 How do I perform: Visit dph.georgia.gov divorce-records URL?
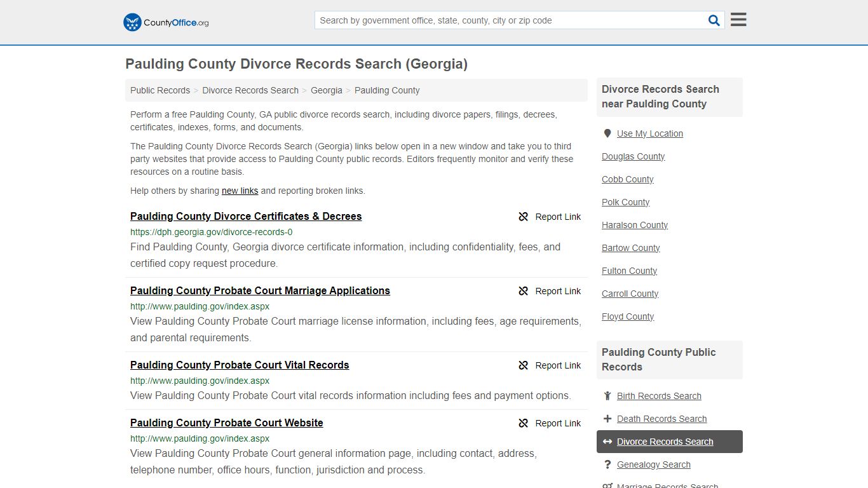pyautogui.click(x=212, y=232)
